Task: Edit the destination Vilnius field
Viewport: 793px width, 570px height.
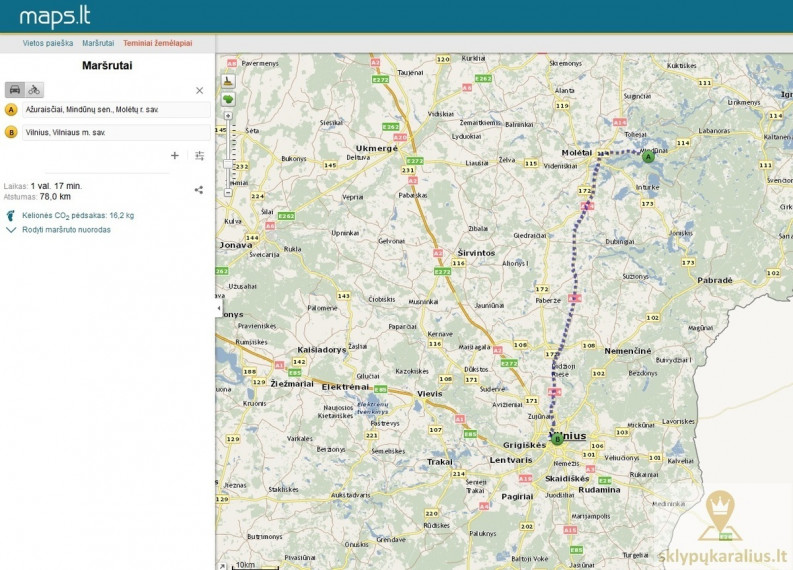Action: click(116, 132)
